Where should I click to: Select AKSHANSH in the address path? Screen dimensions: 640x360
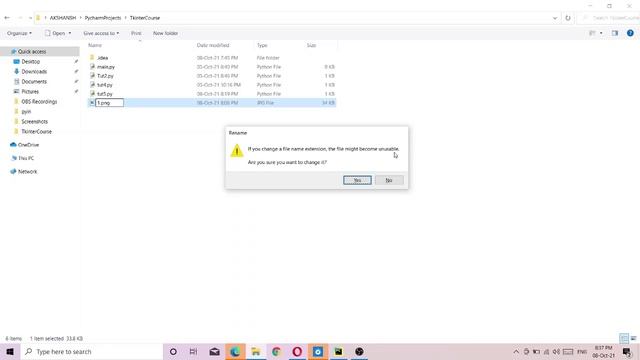[x=63, y=18]
